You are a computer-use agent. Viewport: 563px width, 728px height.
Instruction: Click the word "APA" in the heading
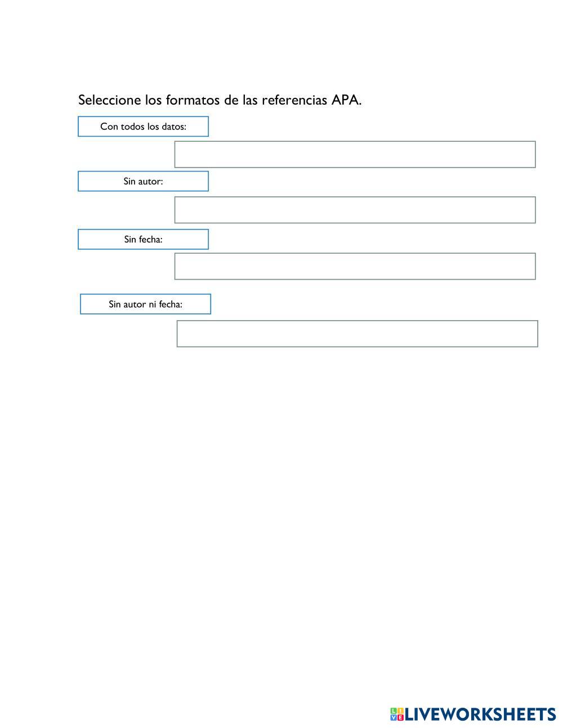(345, 100)
